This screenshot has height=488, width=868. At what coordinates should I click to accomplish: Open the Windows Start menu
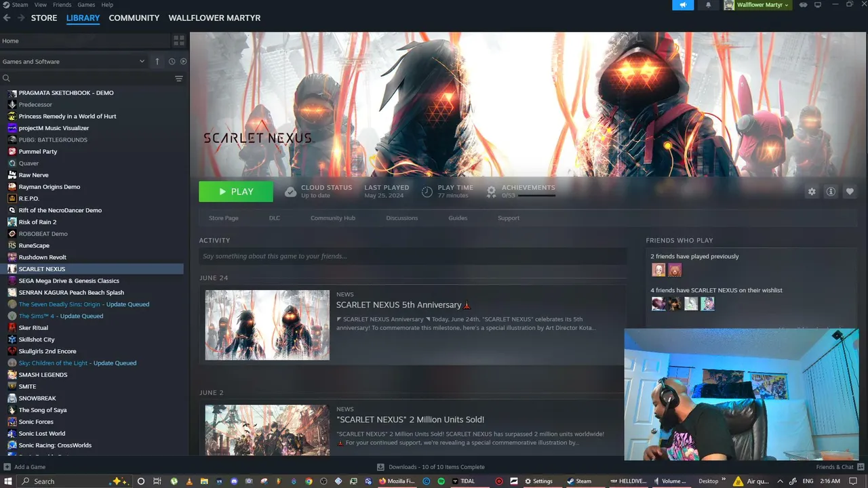(x=7, y=481)
